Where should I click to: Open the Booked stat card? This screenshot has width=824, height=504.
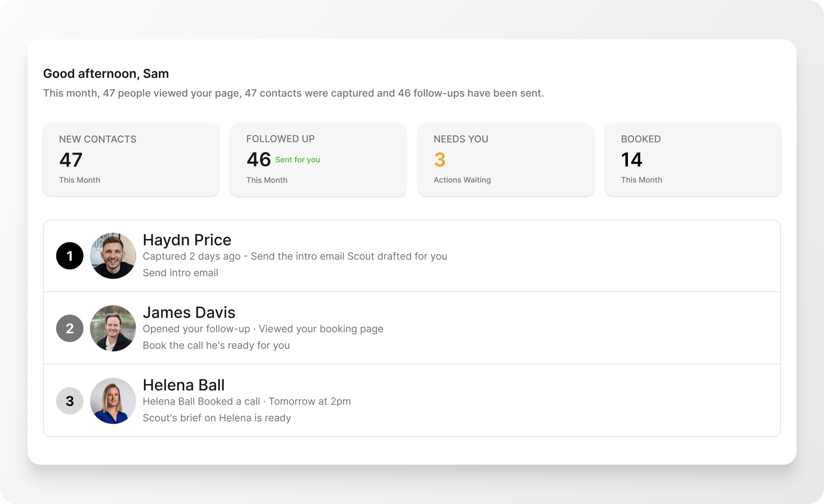[693, 160]
